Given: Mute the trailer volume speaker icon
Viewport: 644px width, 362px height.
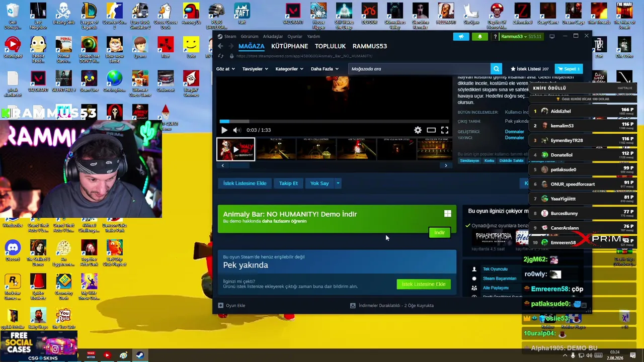Looking at the screenshot, I should [x=237, y=130].
